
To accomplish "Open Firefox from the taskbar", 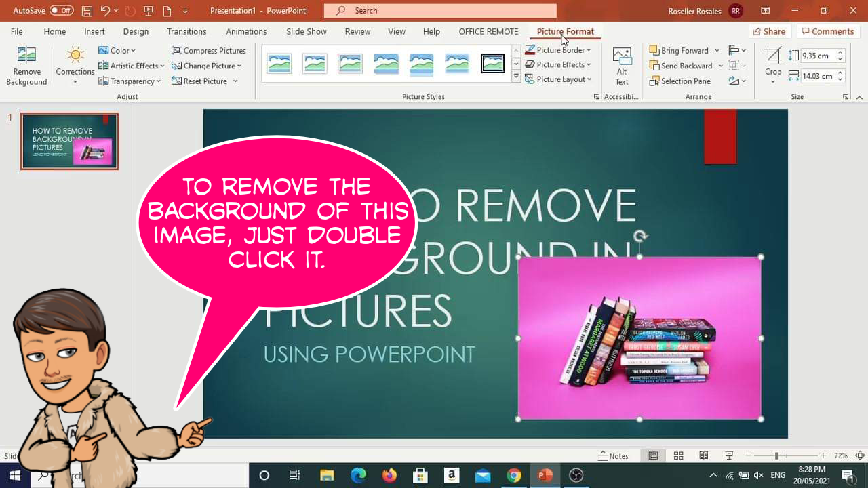I will 389,475.
